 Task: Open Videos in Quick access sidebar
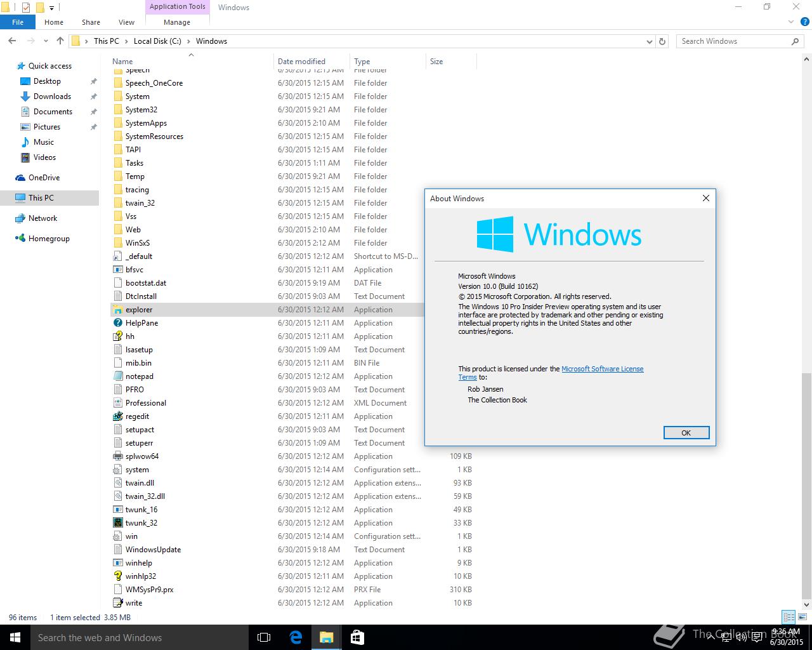coord(44,157)
